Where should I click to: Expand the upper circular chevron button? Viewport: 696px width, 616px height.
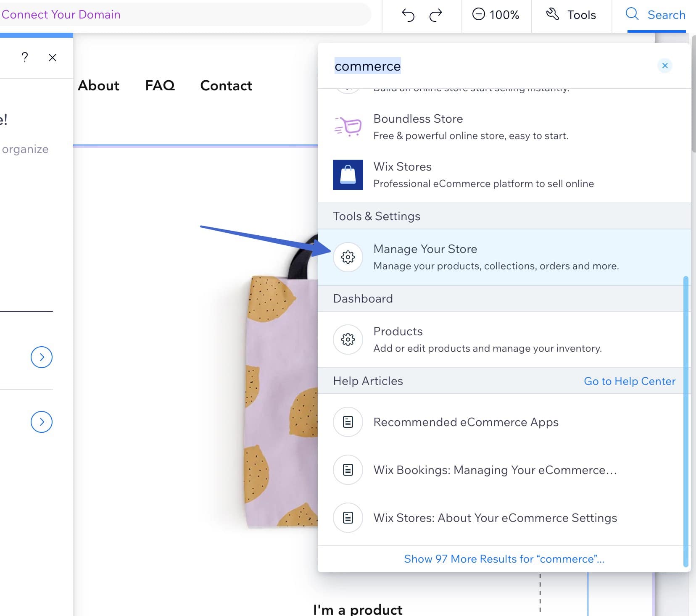click(41, 357)
